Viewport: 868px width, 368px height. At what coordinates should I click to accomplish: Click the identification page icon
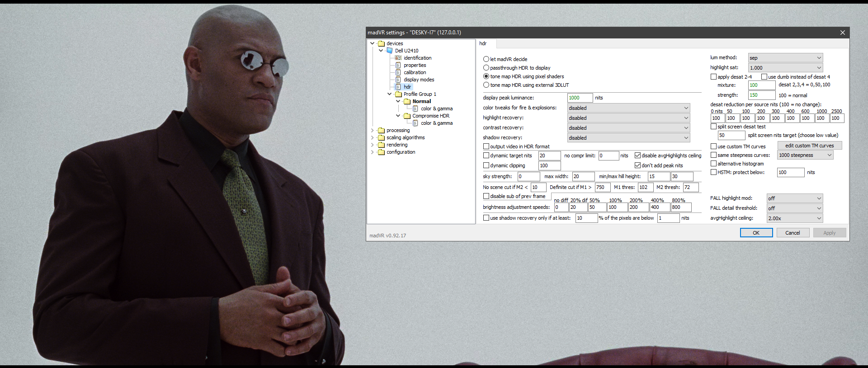[x=398, y=58]
